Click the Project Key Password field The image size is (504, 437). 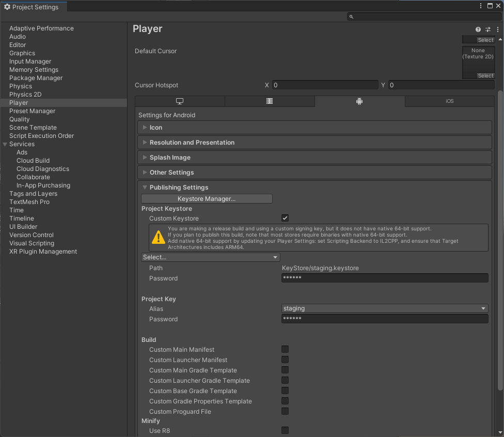pyautogui.click(x=385, y=319)
